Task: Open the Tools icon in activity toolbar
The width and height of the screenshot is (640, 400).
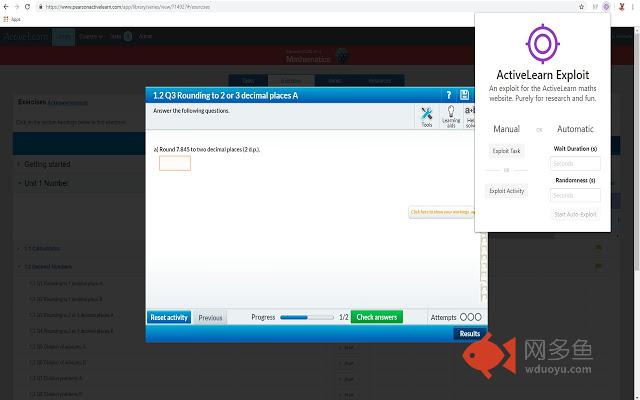Action: (x=427, y=117)
